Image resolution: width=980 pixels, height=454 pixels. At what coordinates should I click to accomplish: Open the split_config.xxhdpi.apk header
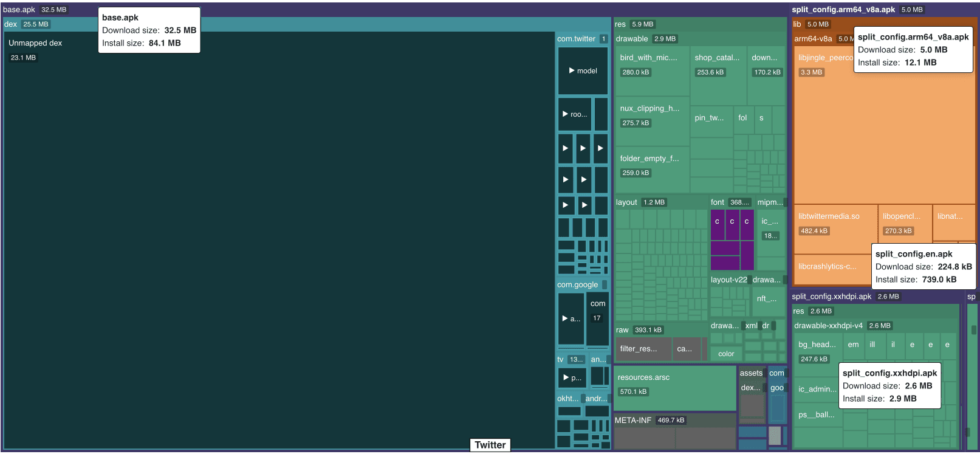(x=832, y=297)
